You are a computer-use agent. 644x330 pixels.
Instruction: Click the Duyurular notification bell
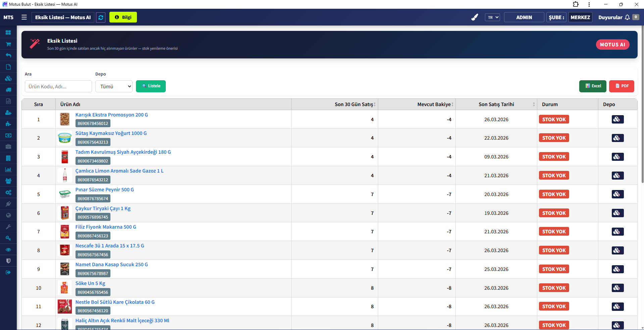tap(627, 17)
